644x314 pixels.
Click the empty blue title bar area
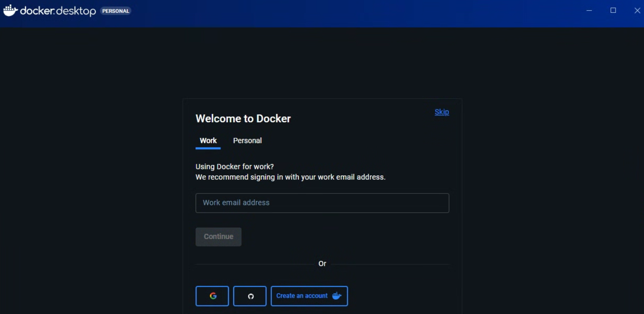[355, 13]
